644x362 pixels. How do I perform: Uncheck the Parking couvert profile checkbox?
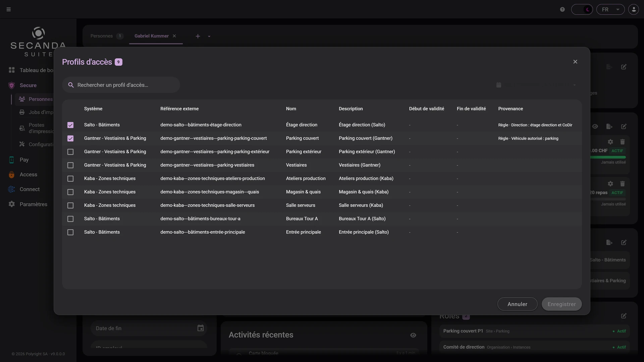coord(70,138)
